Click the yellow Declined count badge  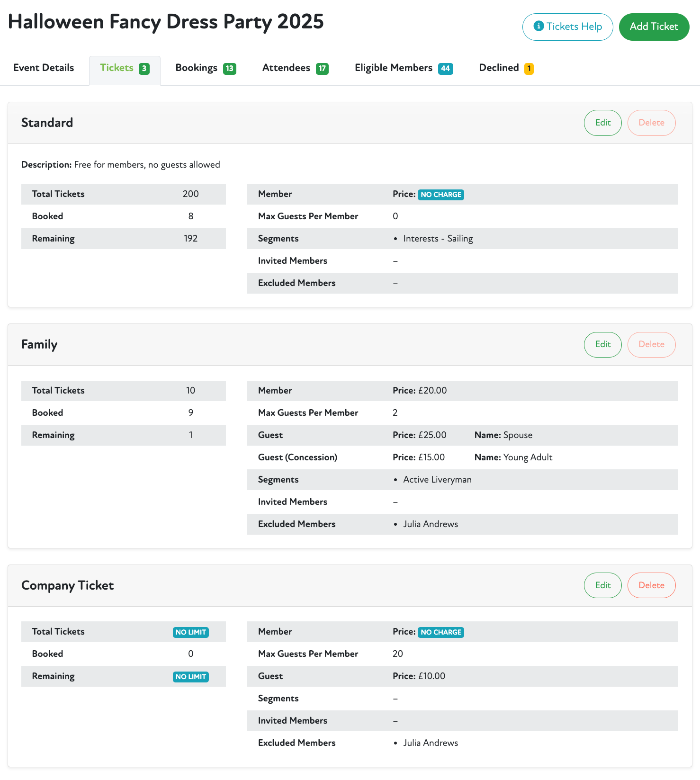pyautogui.click(x=529, y=69)
